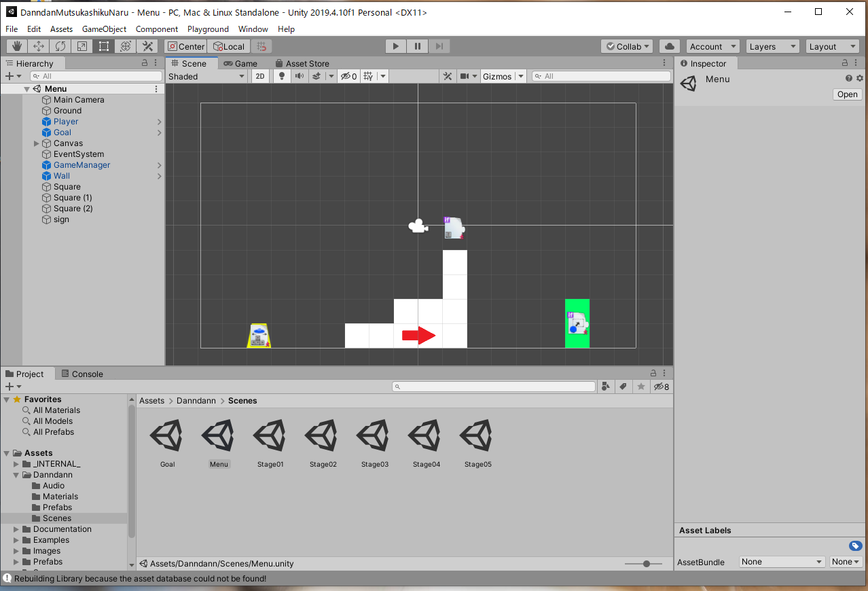Select the Hand tool

click(x=17, y=46)
